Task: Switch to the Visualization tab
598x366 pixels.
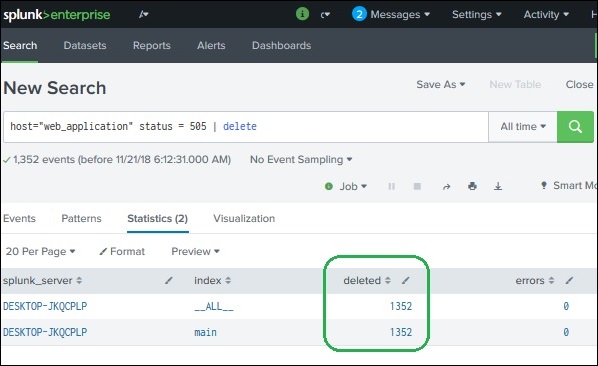Action: click(244, 218)
